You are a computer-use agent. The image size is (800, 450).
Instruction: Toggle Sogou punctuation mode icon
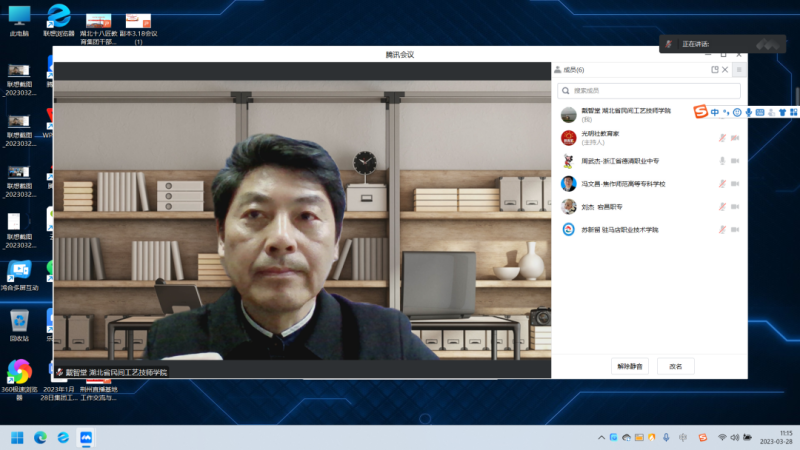click(726, 112)
